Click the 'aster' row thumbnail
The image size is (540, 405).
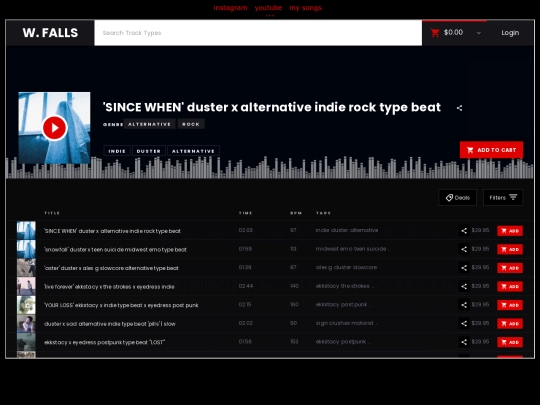pyautogui.click(x=26, y=268)
